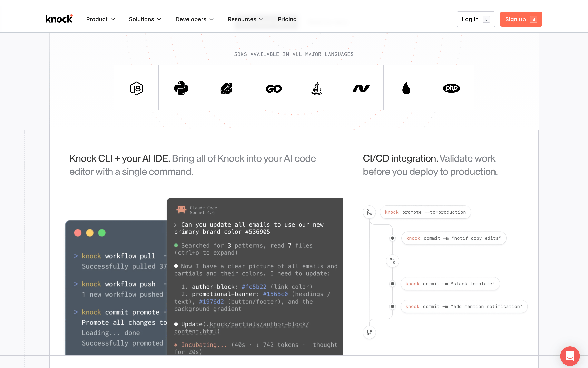The image size is (588, 368).
Task: Expand the Developers menu
Action: click(194, 19)
